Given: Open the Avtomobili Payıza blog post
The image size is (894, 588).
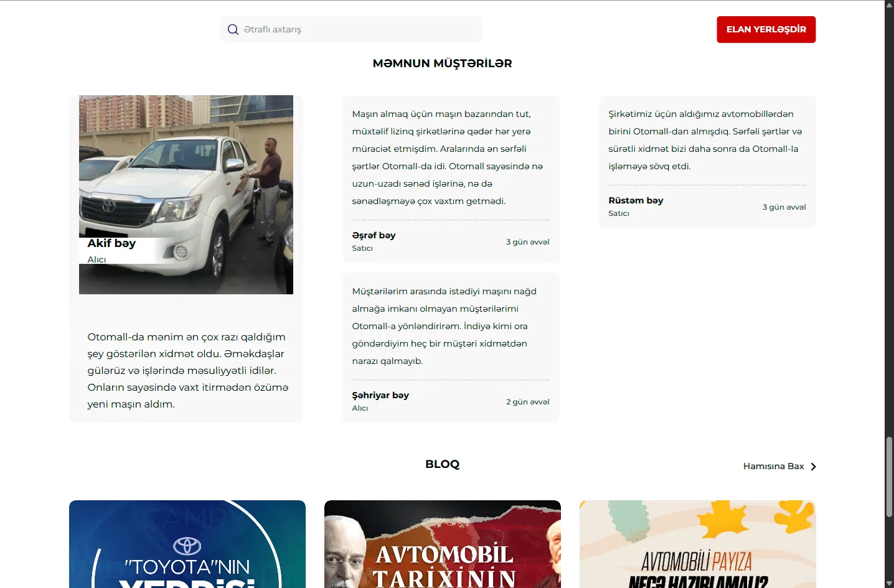Looking at the screenshot, I should (x=698, y=544).
